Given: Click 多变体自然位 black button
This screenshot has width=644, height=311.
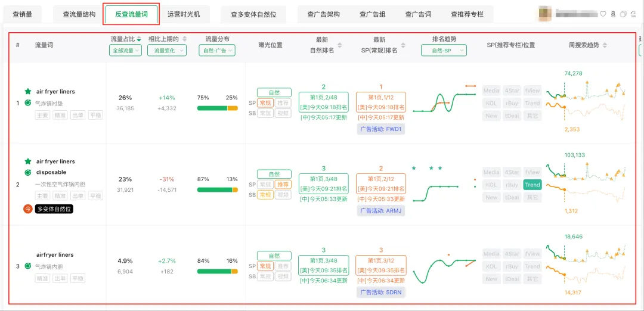Looking at the screenshot, I should 54,209.
